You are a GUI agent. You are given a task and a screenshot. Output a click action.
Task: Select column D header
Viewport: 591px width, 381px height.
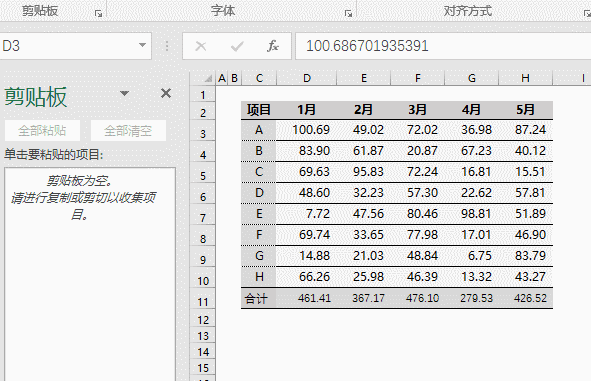click(x=307, y=78)
